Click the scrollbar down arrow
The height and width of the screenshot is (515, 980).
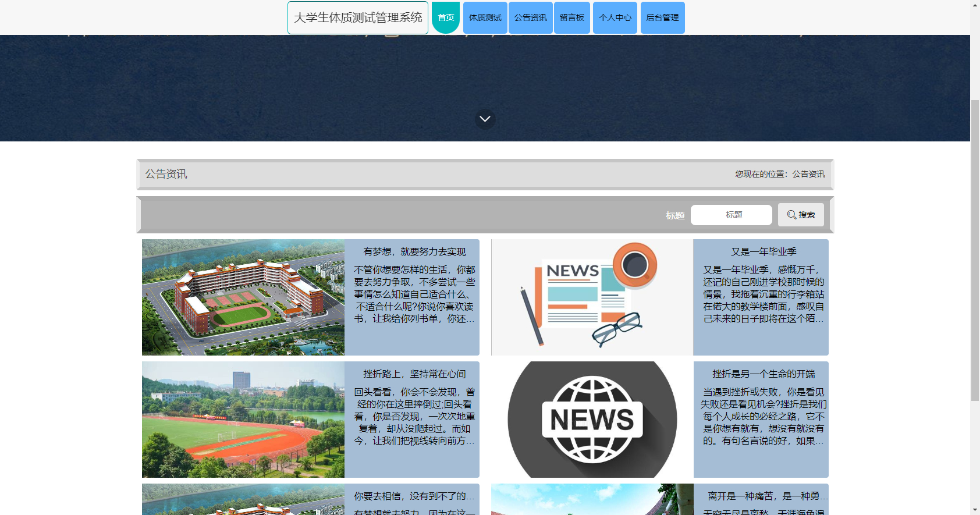pos(975,510)
